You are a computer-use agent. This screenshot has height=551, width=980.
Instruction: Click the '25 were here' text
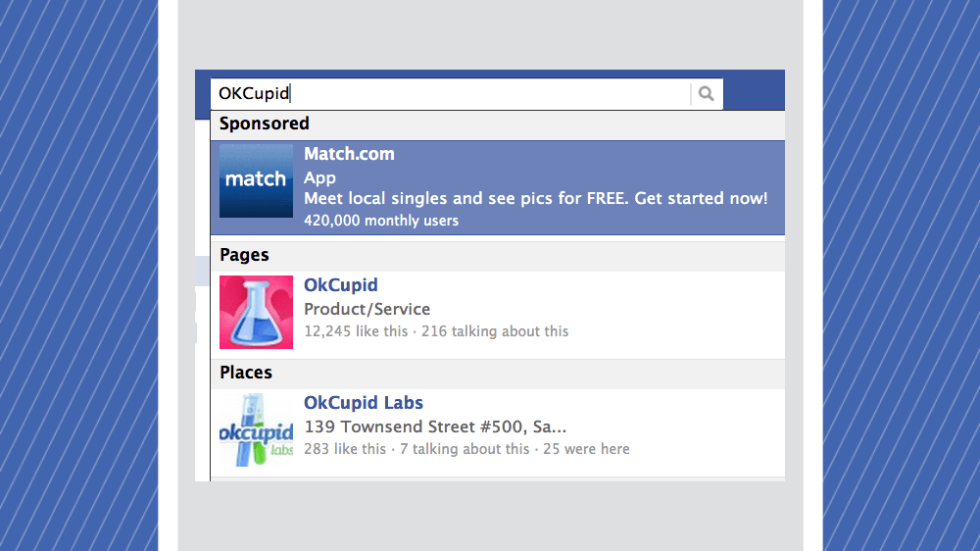click(x=586, y=449)
